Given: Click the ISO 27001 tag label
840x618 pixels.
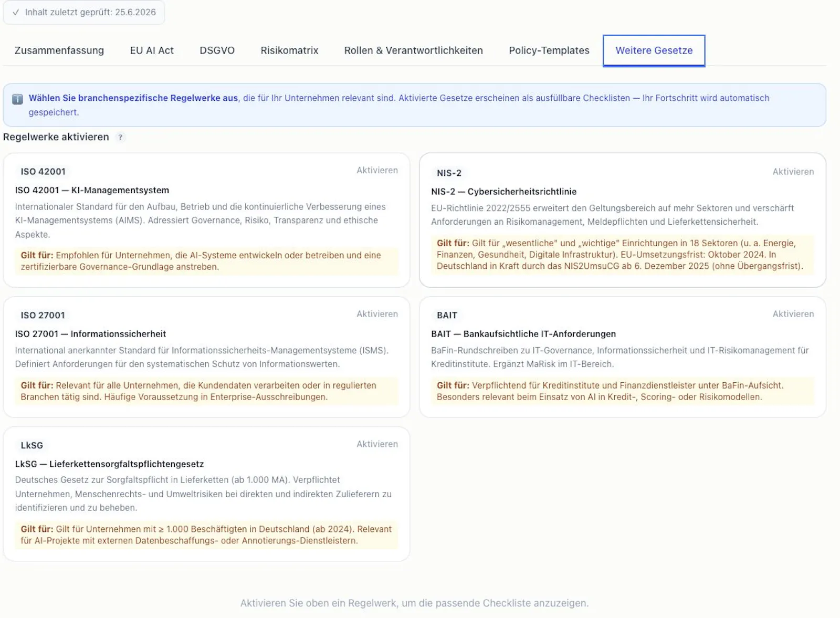Looking at the screenshot, I should (43, 316).
